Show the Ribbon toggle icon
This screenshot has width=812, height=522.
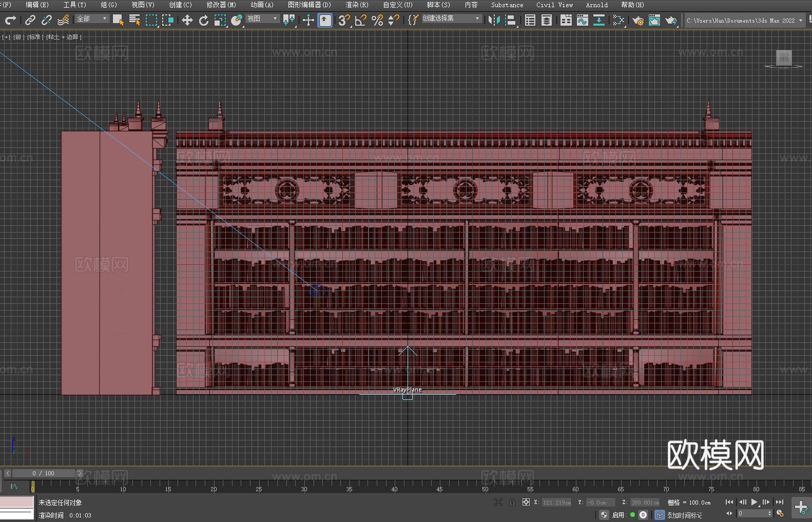click(566, 20)
